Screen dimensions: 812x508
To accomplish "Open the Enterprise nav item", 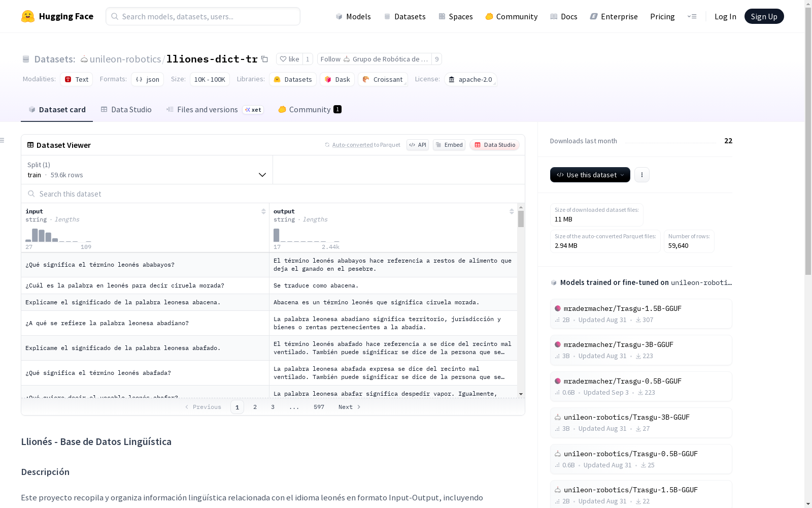I will [x=614, y=16].
